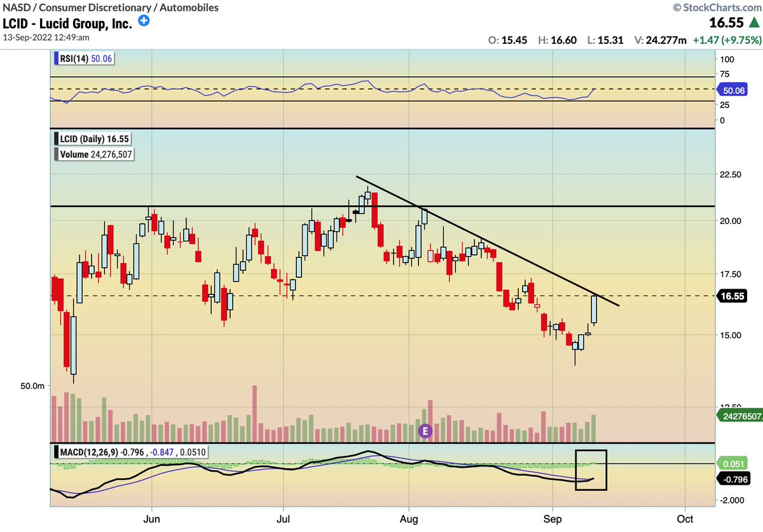This screenshot has height=532, width=763.
Task: Click the 24276507 volume tag on axis
Action: tap(739, 416)
